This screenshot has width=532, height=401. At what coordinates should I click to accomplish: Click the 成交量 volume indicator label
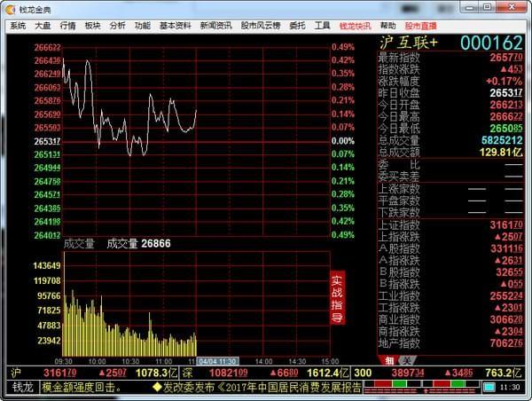[x=79, y=244]
